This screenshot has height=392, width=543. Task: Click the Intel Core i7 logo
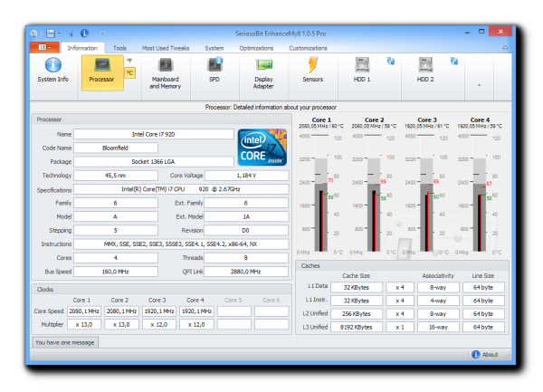tap(262, 148)
